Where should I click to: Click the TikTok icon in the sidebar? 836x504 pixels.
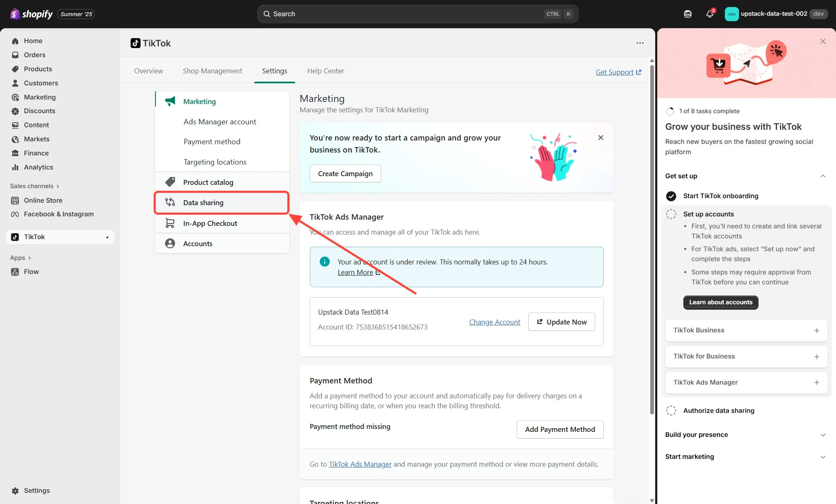click(15, 237)
